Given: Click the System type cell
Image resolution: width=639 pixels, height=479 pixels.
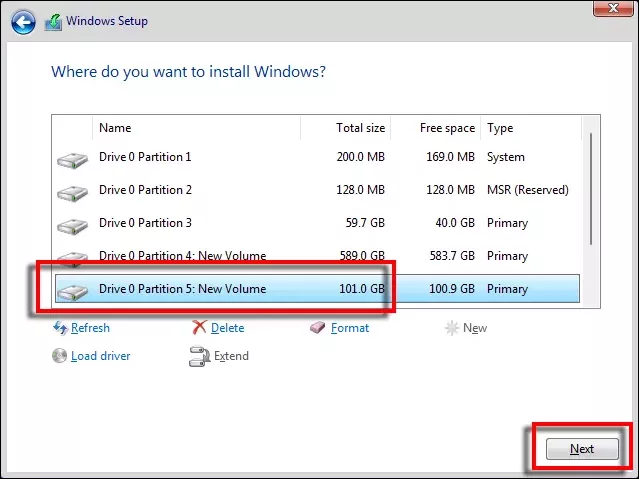Looking at the screenshot, I should pyautogui.click(x=506, y=157).
